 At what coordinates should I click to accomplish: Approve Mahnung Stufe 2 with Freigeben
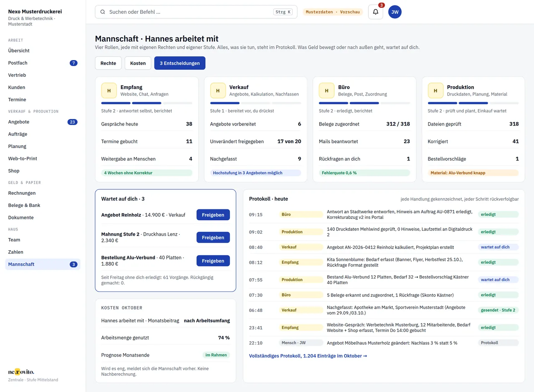coord(213,237)
